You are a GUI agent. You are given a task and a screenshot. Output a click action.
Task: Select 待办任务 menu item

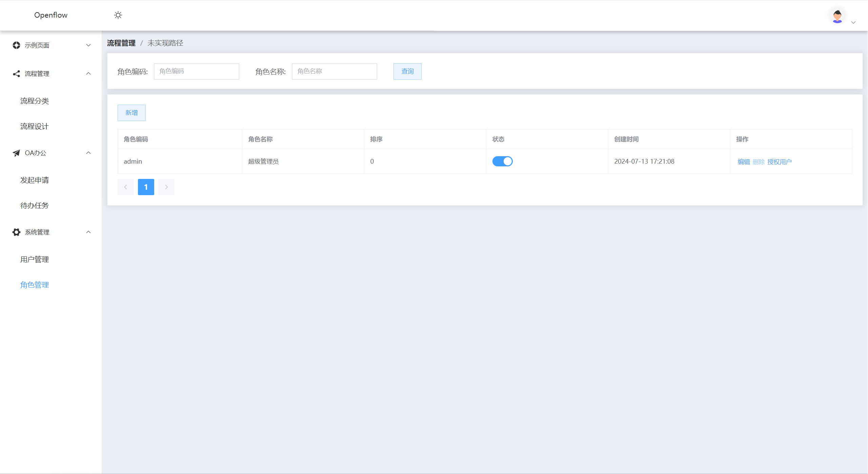[x=35, y=206]
